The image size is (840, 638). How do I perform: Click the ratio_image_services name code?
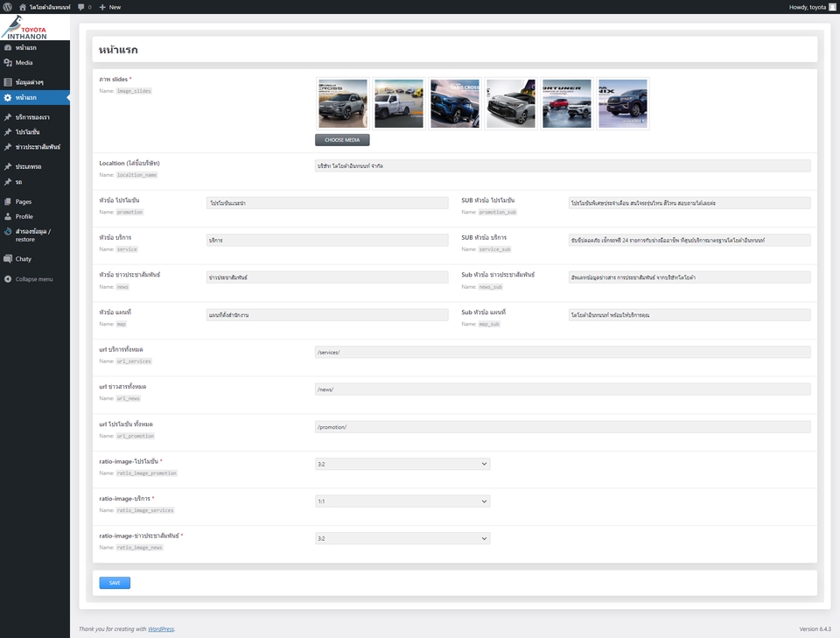pyautogui.click(x=145, y=510)
